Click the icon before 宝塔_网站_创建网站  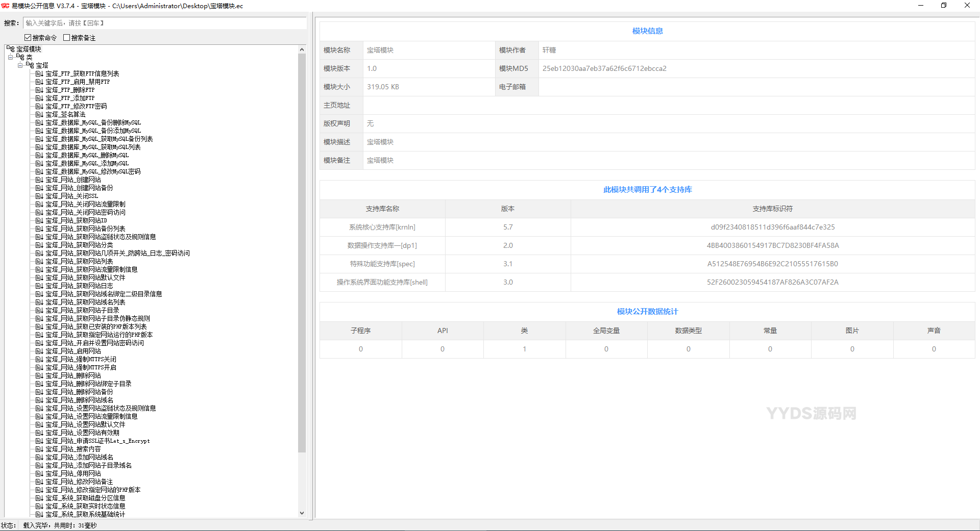[x=39, y=180]
